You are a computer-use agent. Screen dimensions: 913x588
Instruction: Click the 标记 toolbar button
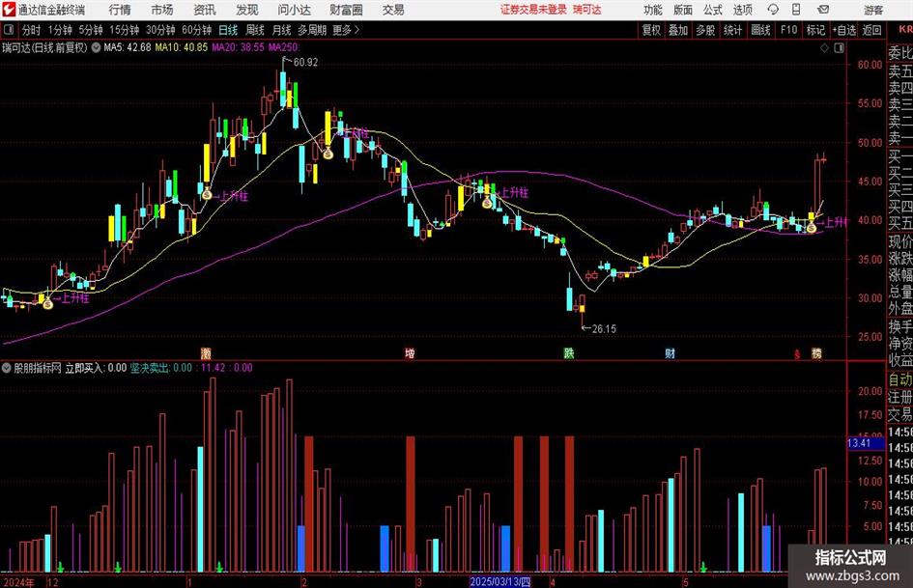tap(815, 30)
